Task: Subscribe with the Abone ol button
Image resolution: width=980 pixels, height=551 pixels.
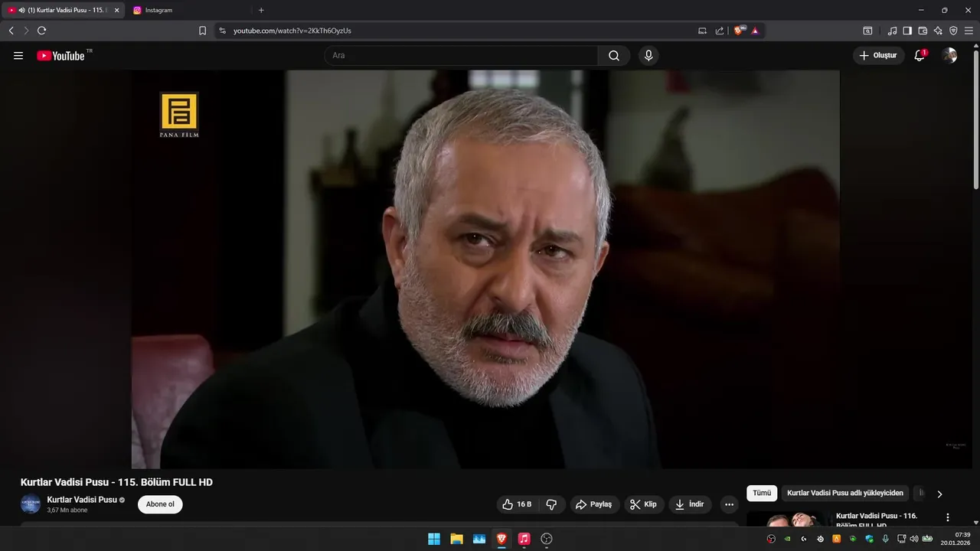Action: point(160,504)
